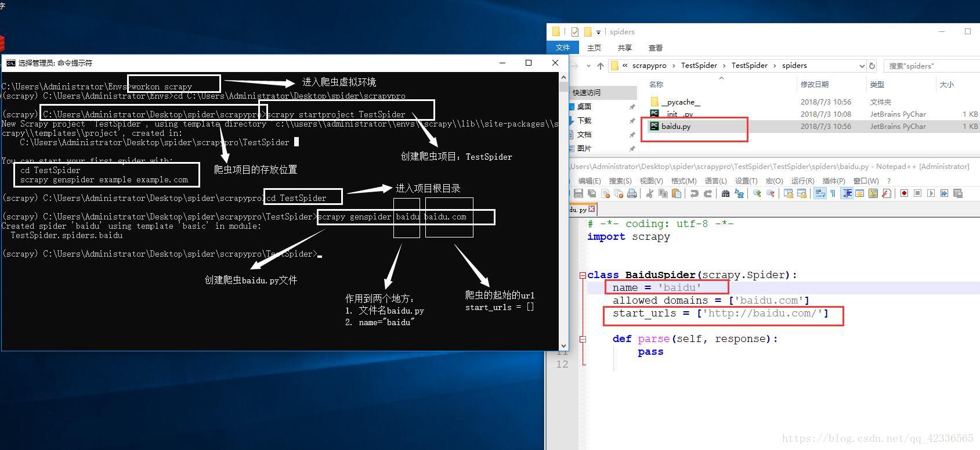Image resolution: width=980 pixels, height=450 pixels.
Task: Open Notepad++ 运行(R) menu
Action: 802,181
